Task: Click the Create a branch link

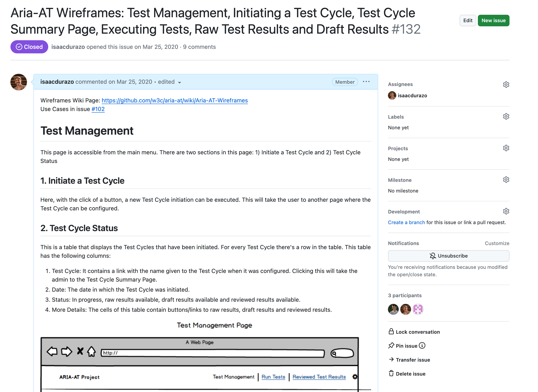Action: pos(406,222)
